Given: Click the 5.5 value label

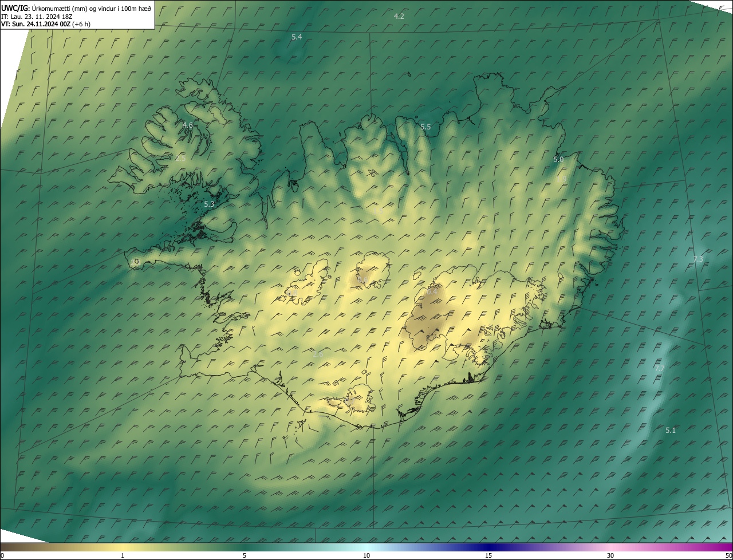Looking at the screenshot, I should (425, 127).
